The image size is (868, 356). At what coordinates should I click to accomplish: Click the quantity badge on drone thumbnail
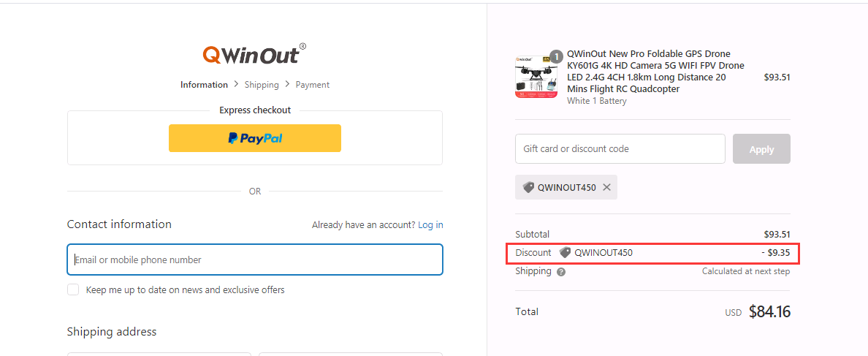(x=556, y=56)
